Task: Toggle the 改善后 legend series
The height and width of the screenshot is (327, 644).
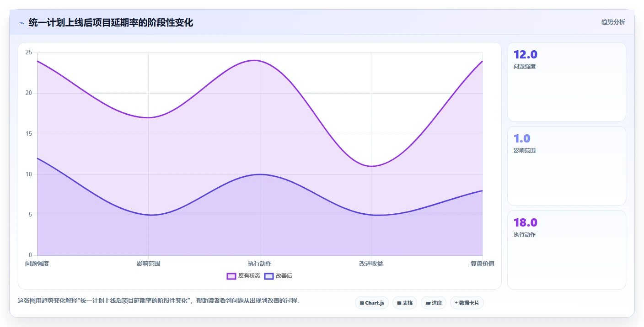Action: pos(279,276)
